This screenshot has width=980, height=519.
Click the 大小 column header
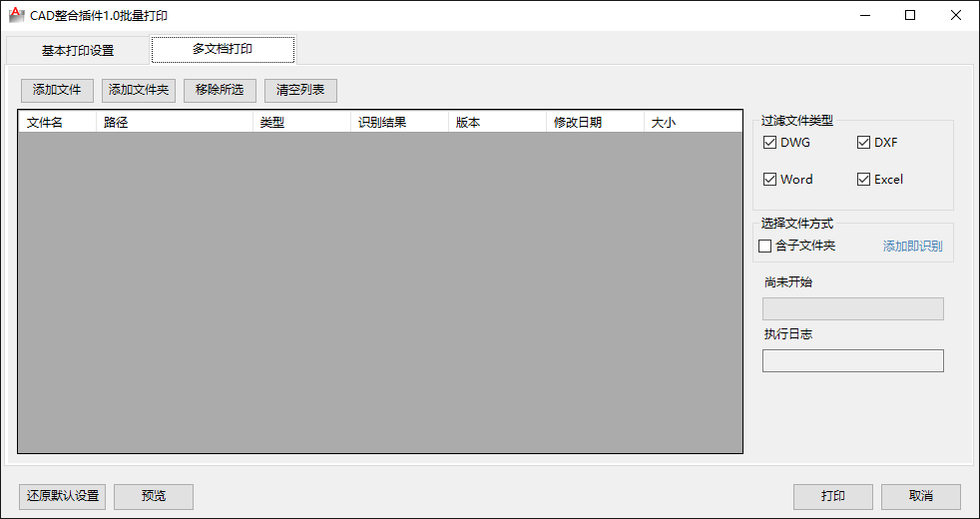[x=693, y=122]
